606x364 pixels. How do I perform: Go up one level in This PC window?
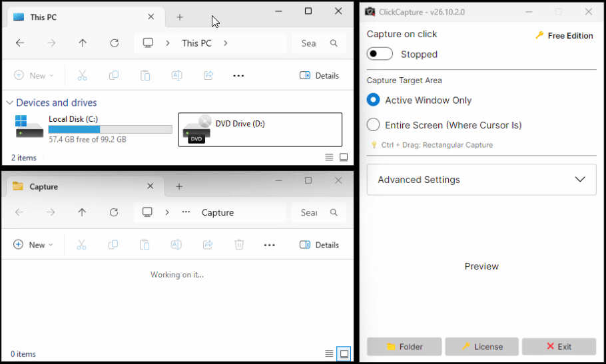pyautogui.click(x=83, y=43)
